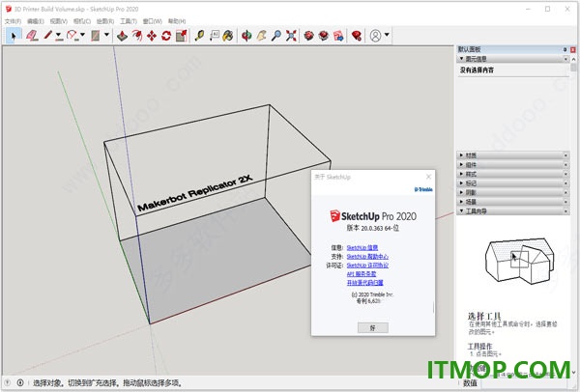The height and width of the screenshot is (392, 580).
Task: Click the 好 button in About dialog
Action: [x=373, y=327]
